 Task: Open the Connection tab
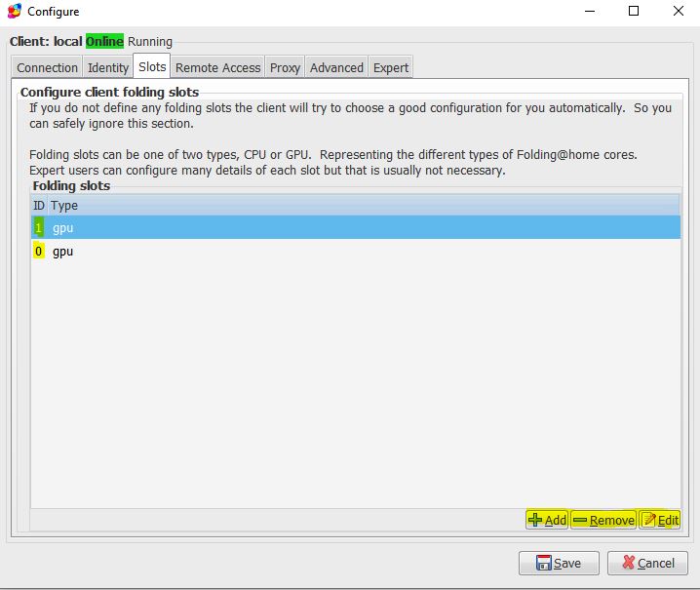47,67
